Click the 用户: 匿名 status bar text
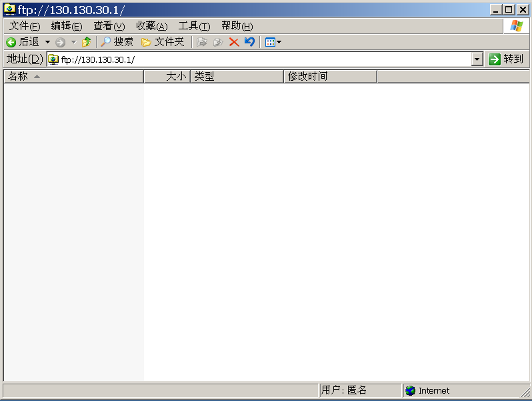 (344, 390)
